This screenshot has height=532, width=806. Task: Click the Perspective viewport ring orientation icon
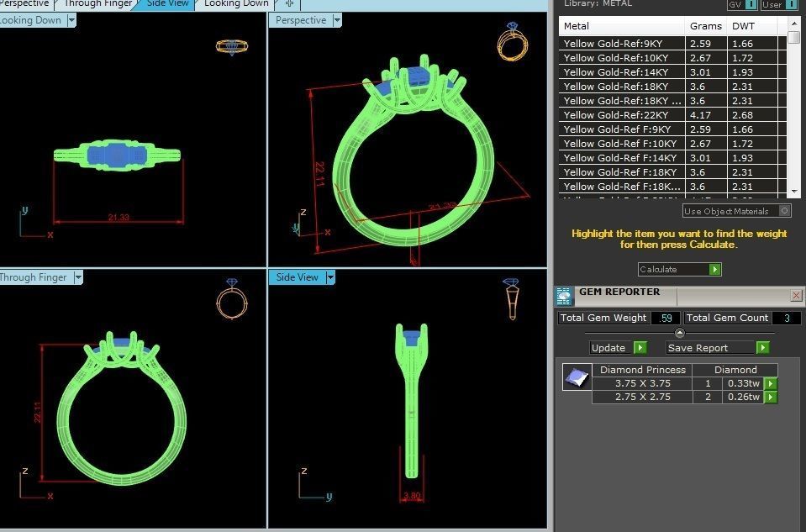513,41
